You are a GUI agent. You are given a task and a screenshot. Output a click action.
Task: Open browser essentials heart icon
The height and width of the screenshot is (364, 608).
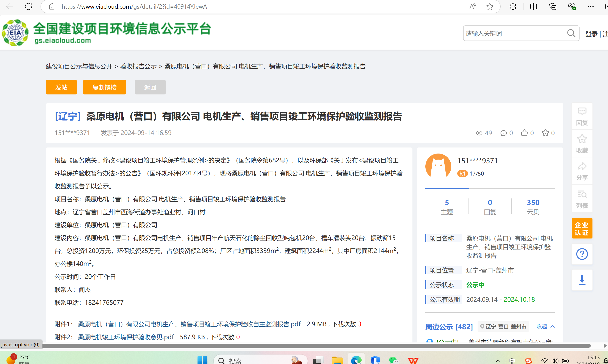(572, 6)
